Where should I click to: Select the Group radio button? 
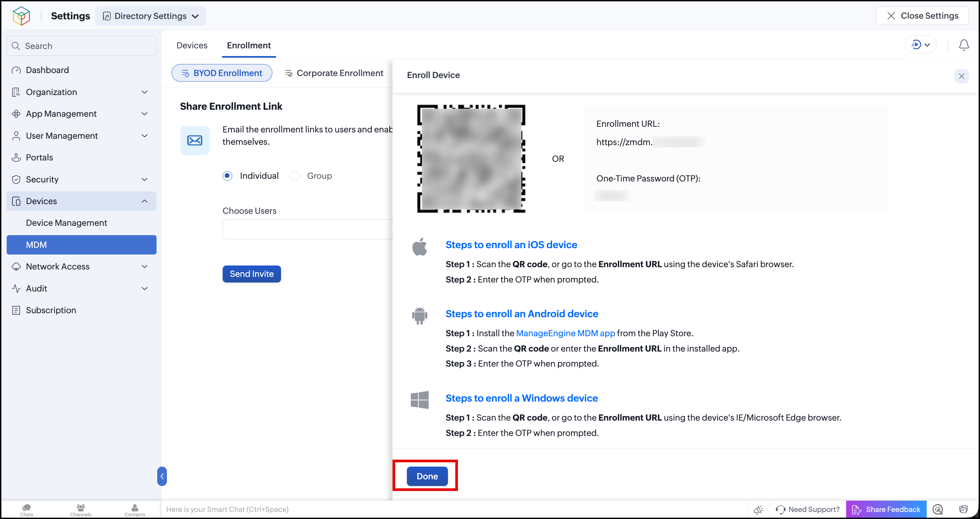coord(294,176)
